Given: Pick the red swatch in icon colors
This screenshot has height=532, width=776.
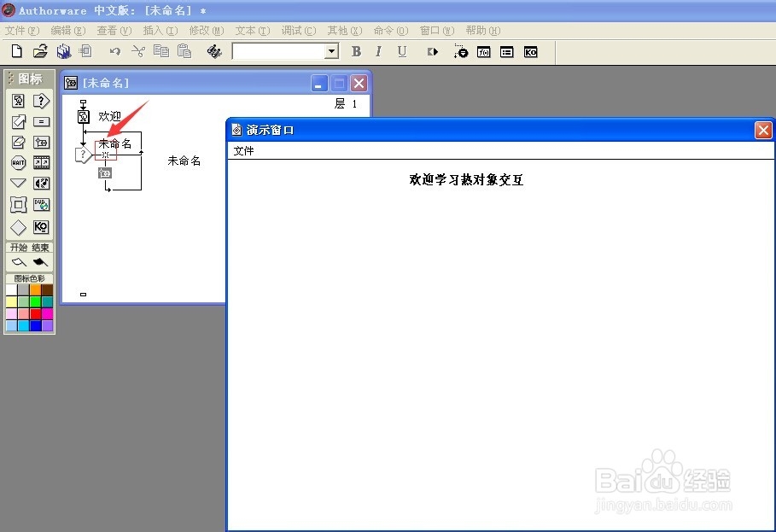Looking at the screenshot, I should pos(36,313).
